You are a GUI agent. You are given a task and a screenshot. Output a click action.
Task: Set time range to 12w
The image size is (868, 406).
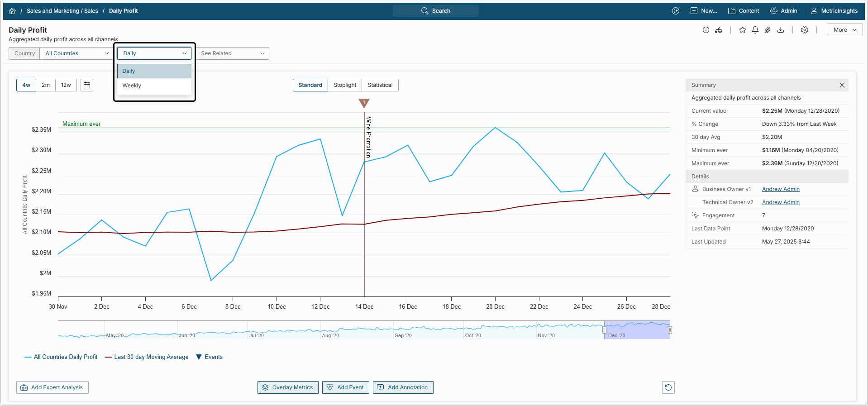(66, 85)
